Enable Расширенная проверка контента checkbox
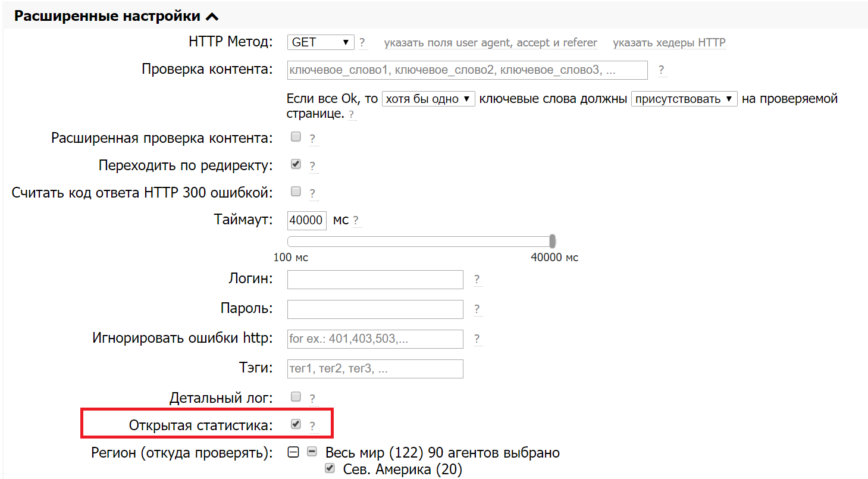This screenshot has width=868, height=479. pyautogui.click(x=296, y=136)
